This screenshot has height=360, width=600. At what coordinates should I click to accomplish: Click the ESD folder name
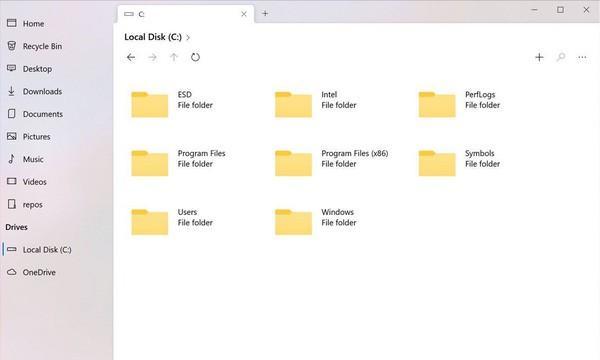(184, 94)
